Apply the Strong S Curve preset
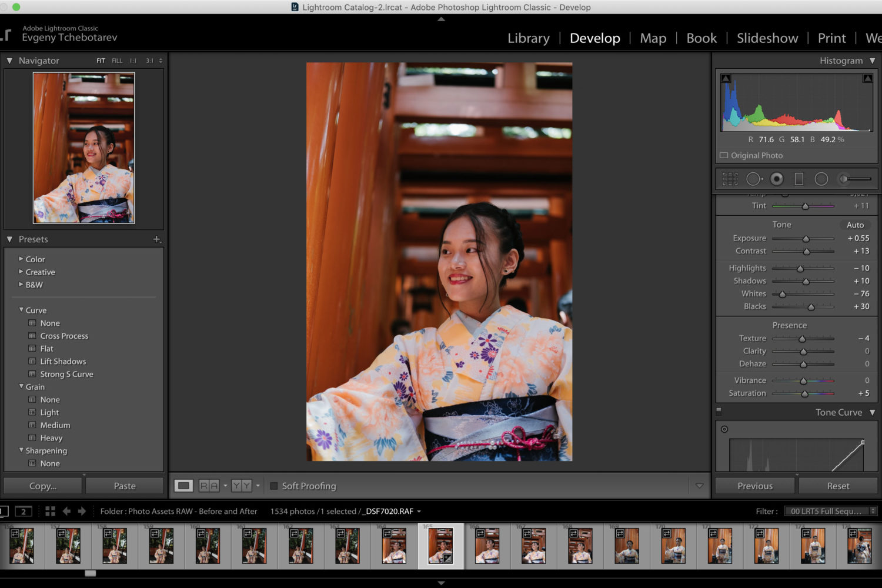Viewport: 882px width, 588px height. coord(66,374)
